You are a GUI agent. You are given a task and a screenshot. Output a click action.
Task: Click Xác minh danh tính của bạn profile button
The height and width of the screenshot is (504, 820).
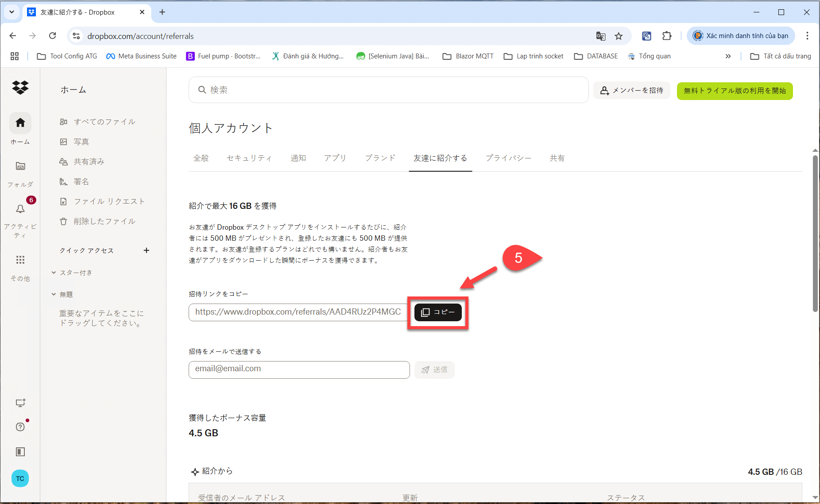click(741, 36)
